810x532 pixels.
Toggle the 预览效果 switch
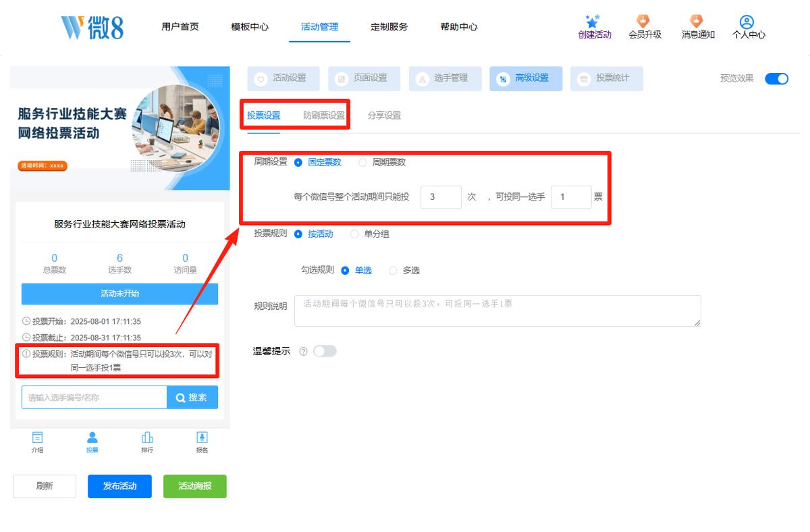(x=776, y=78)
